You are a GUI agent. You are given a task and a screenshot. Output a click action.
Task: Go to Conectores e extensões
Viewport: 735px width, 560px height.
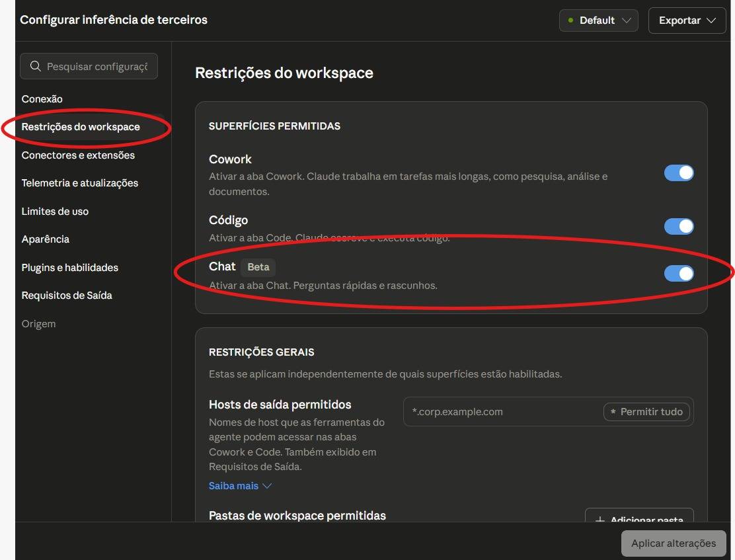click(78, 155)
